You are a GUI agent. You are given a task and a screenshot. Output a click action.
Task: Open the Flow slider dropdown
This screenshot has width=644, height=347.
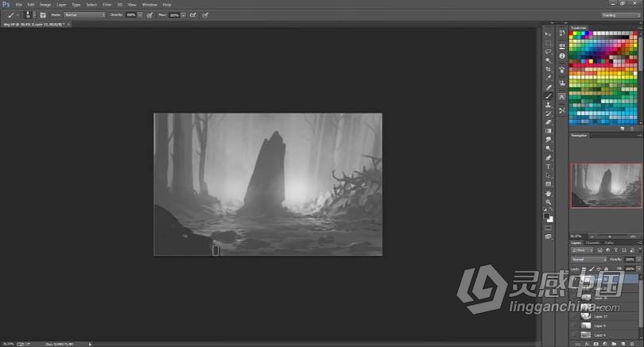click(x=183, y=15)
